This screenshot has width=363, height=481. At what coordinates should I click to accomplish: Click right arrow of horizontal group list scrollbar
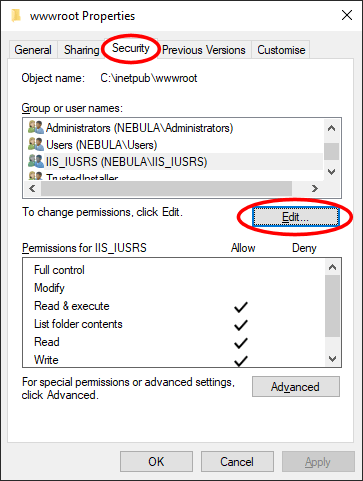tap(314, 189)
